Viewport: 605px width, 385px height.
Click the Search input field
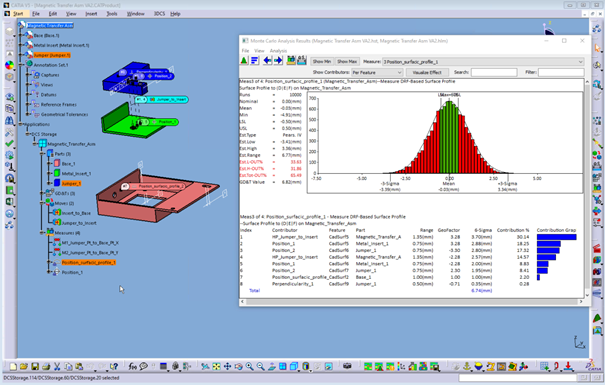tap(494, 73)
